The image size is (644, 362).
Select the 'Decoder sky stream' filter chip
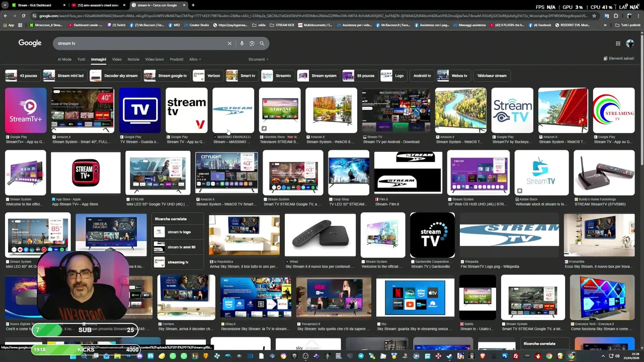click(115, 75)
